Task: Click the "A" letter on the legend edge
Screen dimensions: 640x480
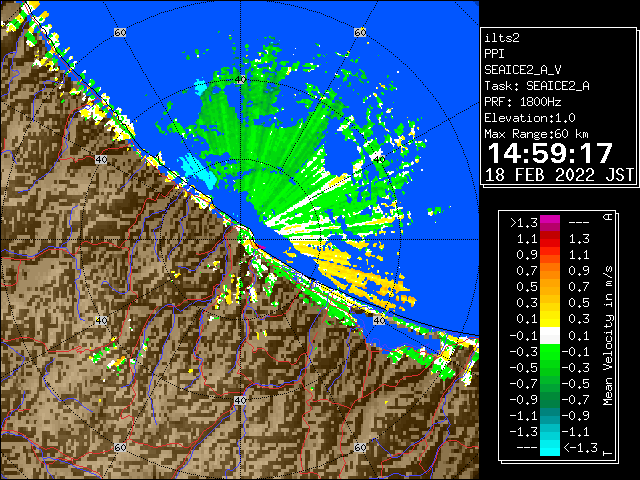Action: (608, 217)
